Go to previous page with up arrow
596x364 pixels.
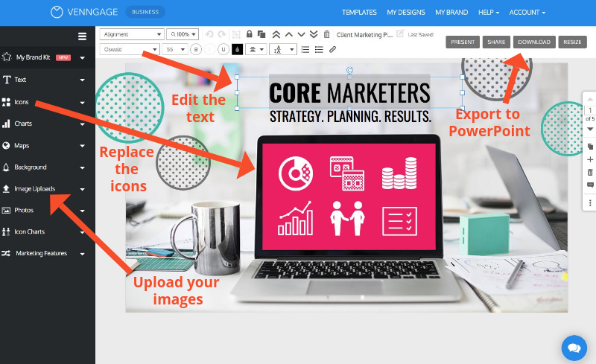590,100
